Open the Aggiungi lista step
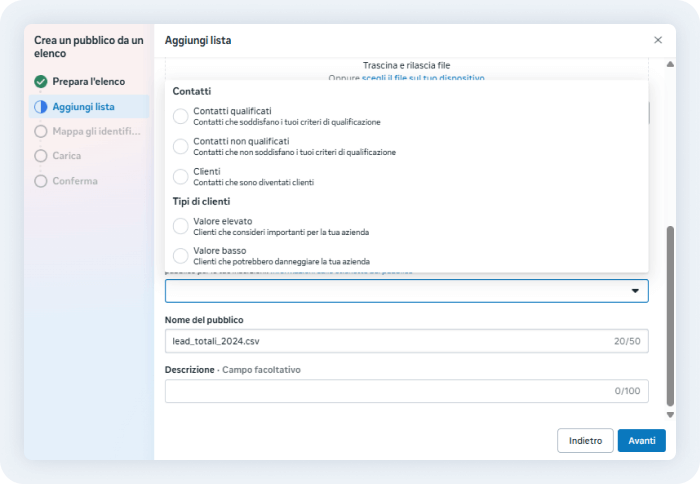Image resolution: width=700 pixels, height=484 pixels. [x=82, y=106]
